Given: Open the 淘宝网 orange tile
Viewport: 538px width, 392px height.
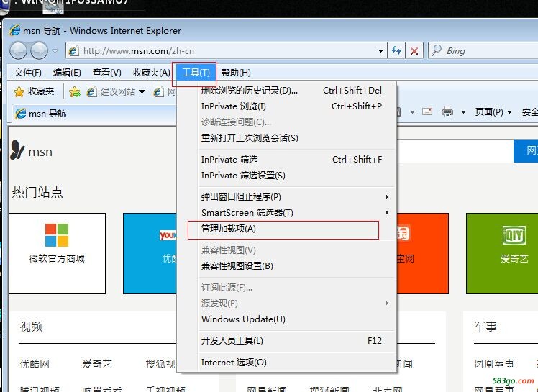Looking at the screenshot, I should pos(422,253).
